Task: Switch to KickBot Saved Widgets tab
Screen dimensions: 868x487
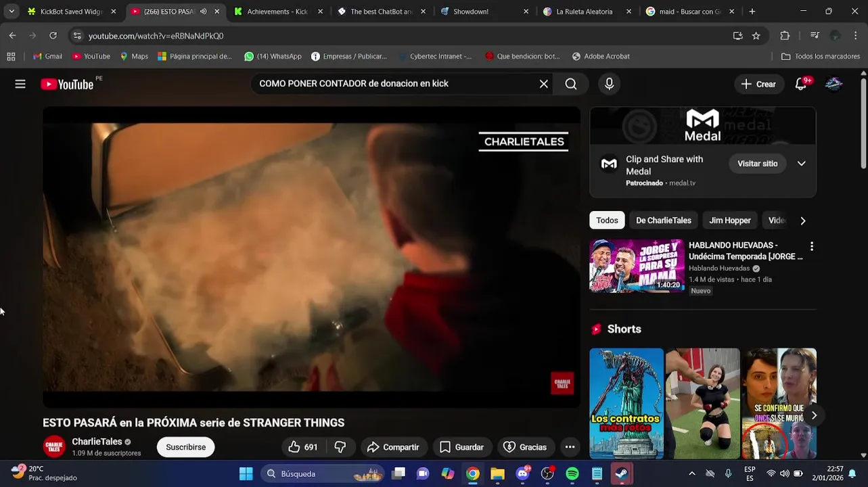Action: pyautogui.click(x=71, y=11)
